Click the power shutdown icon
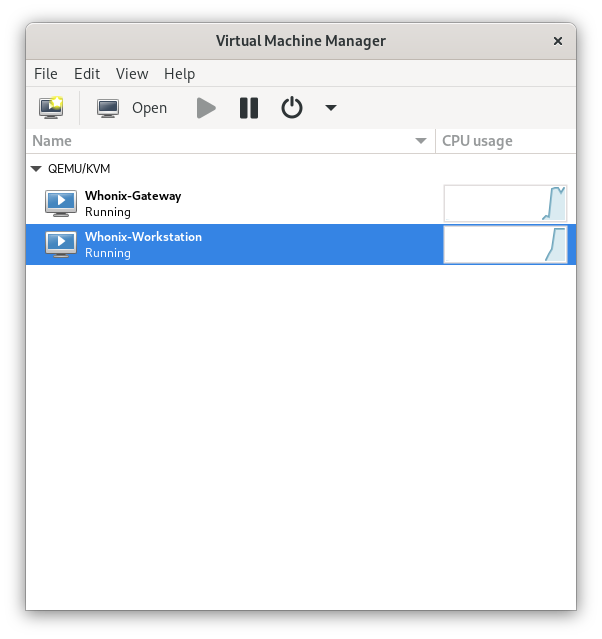602x639 pixels. [292, 108]
